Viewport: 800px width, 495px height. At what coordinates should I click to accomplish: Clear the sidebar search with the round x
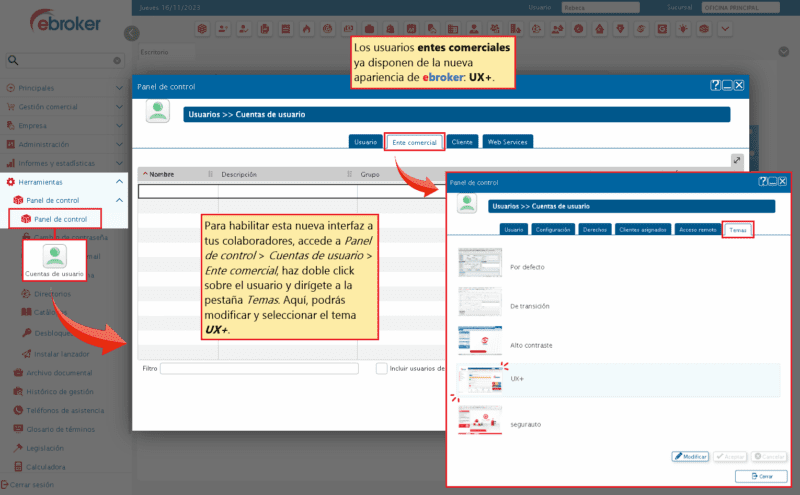click(117, 61)
